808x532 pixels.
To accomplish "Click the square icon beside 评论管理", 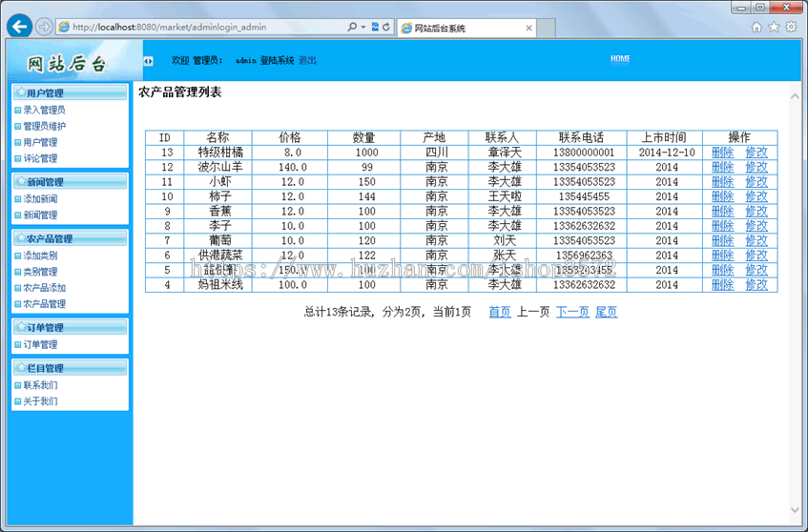I will (18, 158).
